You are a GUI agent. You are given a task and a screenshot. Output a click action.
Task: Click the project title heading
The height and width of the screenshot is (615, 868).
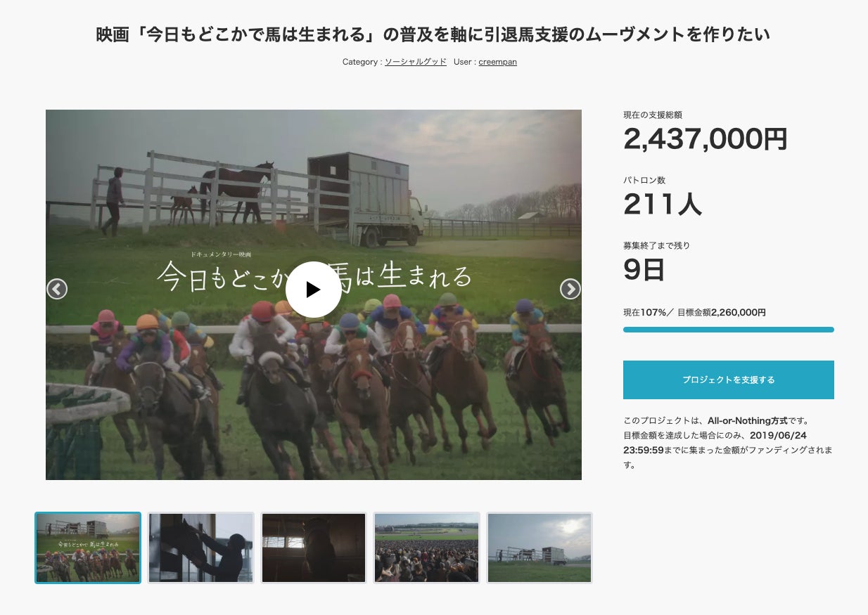point(433,34)
